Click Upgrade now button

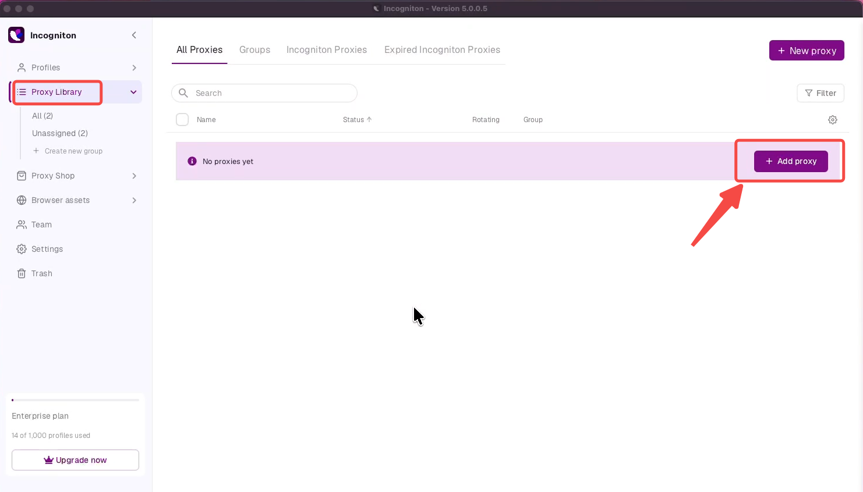75,460
